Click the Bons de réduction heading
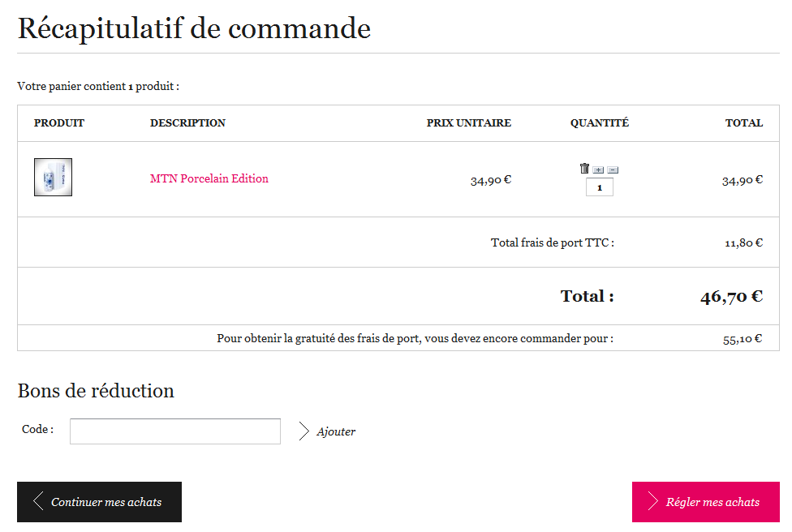 (96, 391)
